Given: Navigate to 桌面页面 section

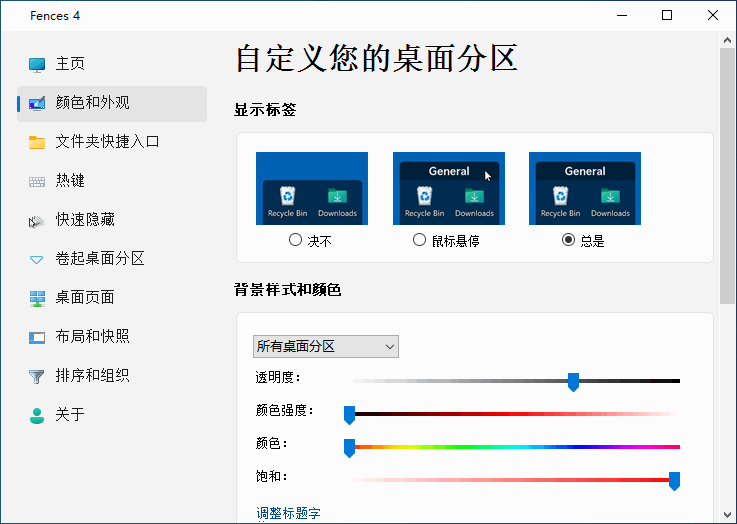Looking at the screenshot, I should tap(112, 298).
